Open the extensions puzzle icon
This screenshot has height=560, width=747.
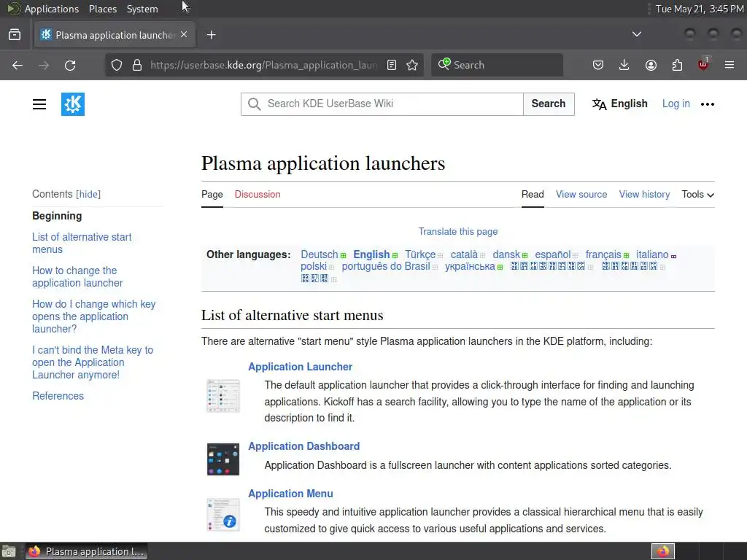tap(677, 65)
